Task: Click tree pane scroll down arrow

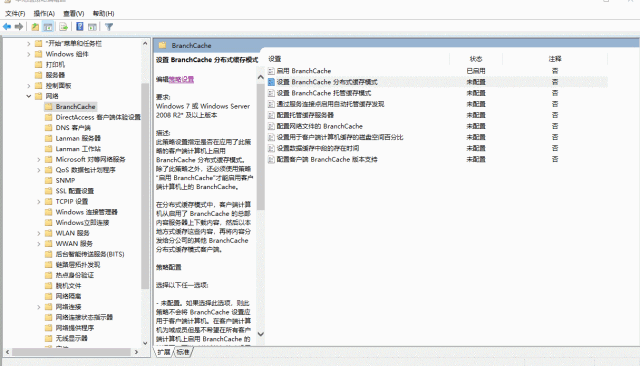Action: pyautogui.click(x=145, y=343)
